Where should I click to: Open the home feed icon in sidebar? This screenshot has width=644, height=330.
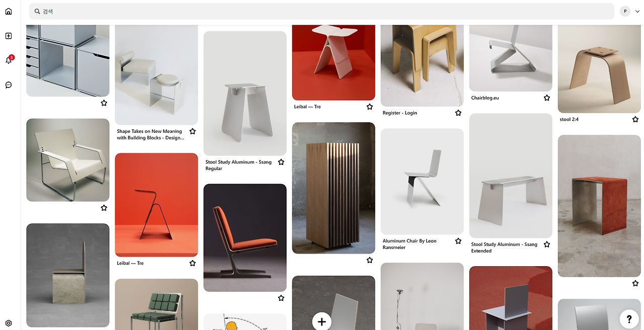[9, 11]
